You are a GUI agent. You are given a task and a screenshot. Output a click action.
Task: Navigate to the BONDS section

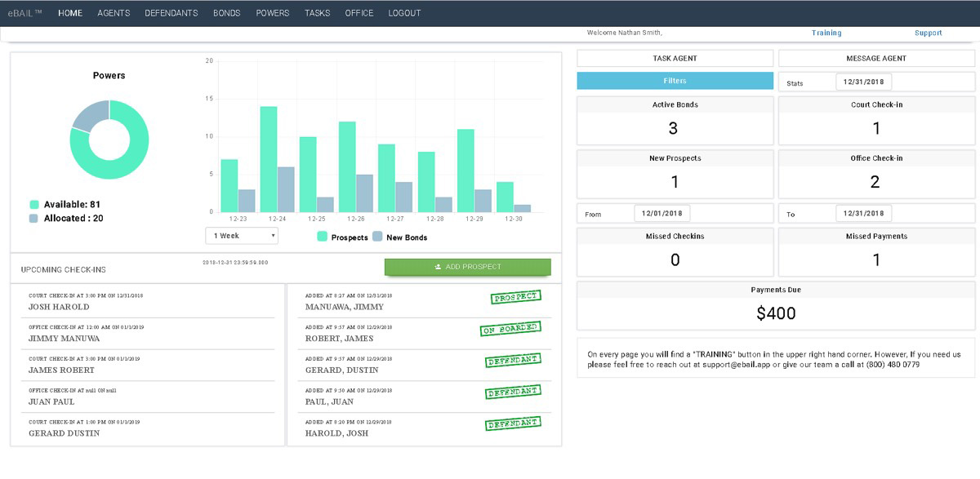226,12
